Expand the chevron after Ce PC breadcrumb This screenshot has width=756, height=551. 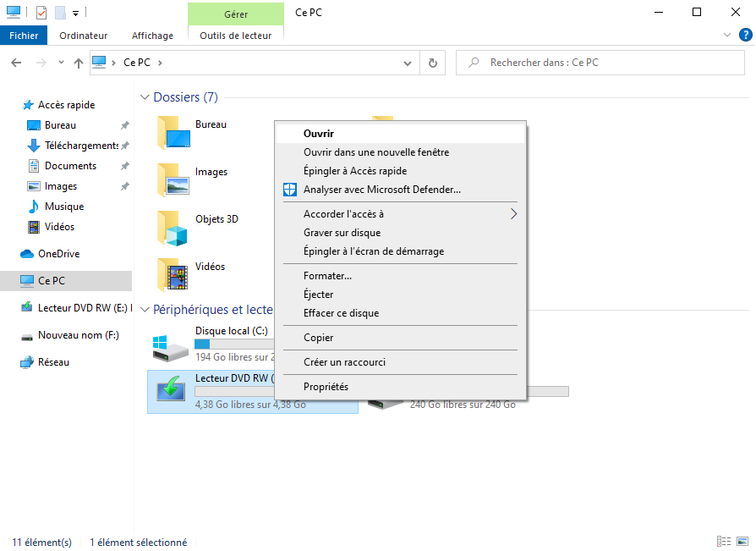pos(160,63)
